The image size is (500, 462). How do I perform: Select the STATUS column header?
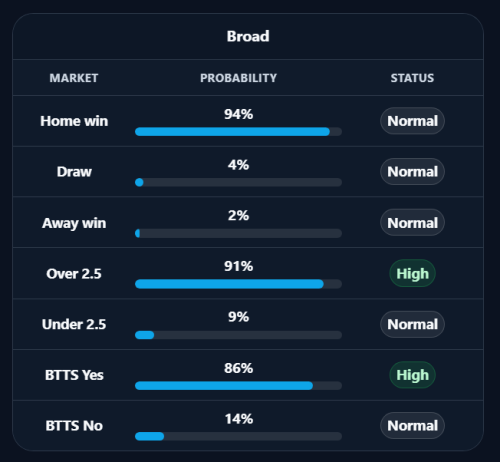[x=412, y=78]
